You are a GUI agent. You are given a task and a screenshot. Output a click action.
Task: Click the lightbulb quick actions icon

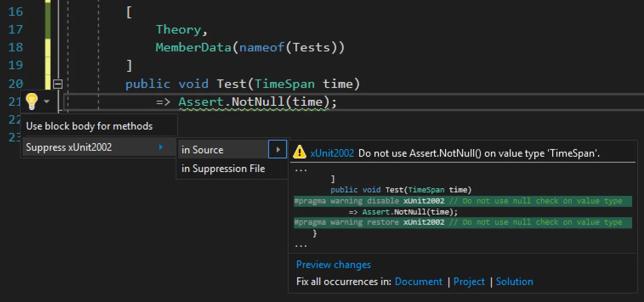click(x=31, y=102)
